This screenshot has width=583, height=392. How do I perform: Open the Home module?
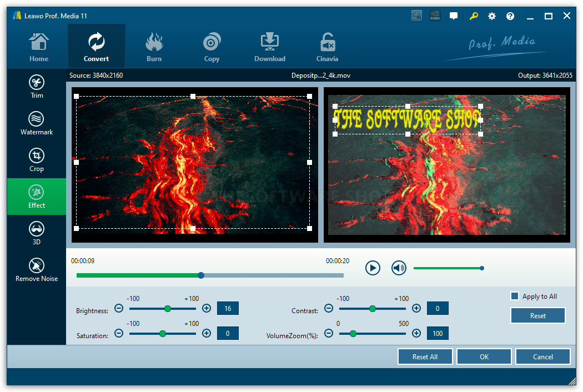click(39, 47)
